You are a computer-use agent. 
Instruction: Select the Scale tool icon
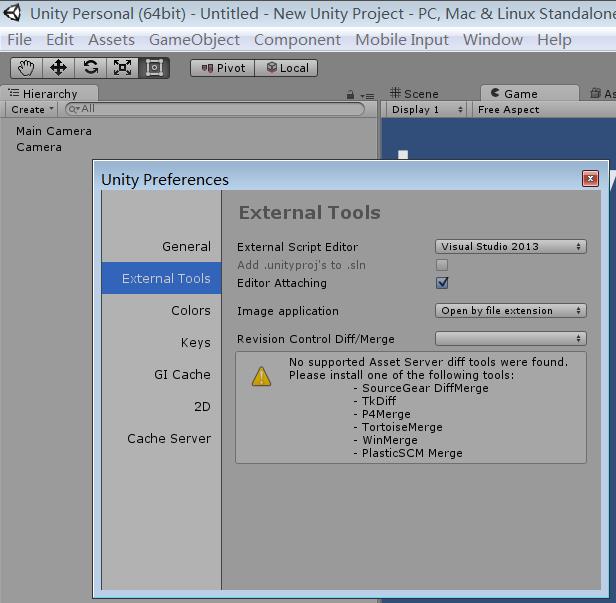(x=122, y=68)
